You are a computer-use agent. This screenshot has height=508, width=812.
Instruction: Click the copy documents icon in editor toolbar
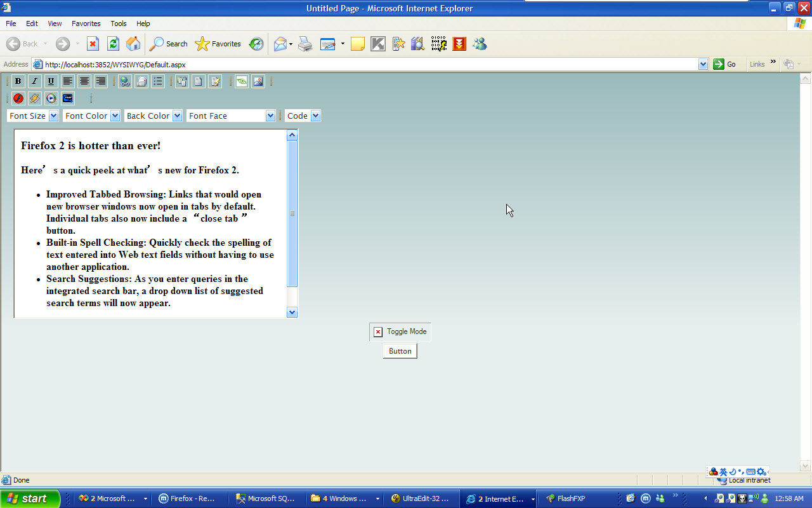(x=182, y=81)
